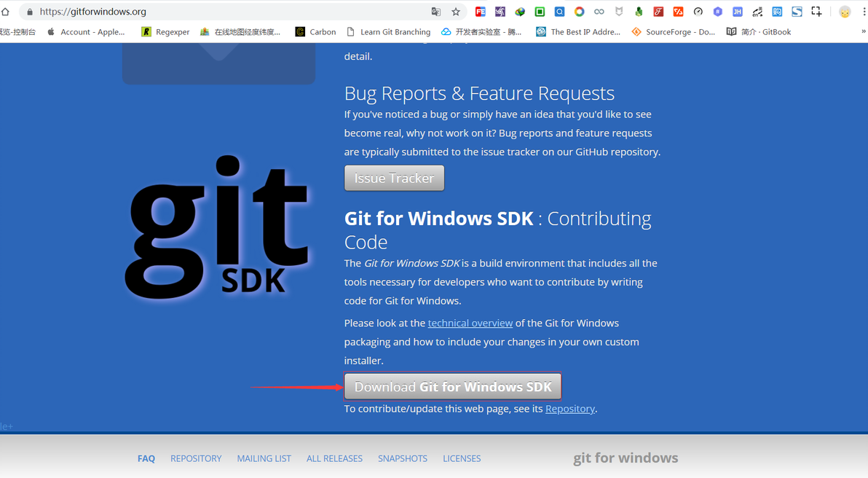Click the blue 购 shopping extension icon

click(x=777, y=12)
